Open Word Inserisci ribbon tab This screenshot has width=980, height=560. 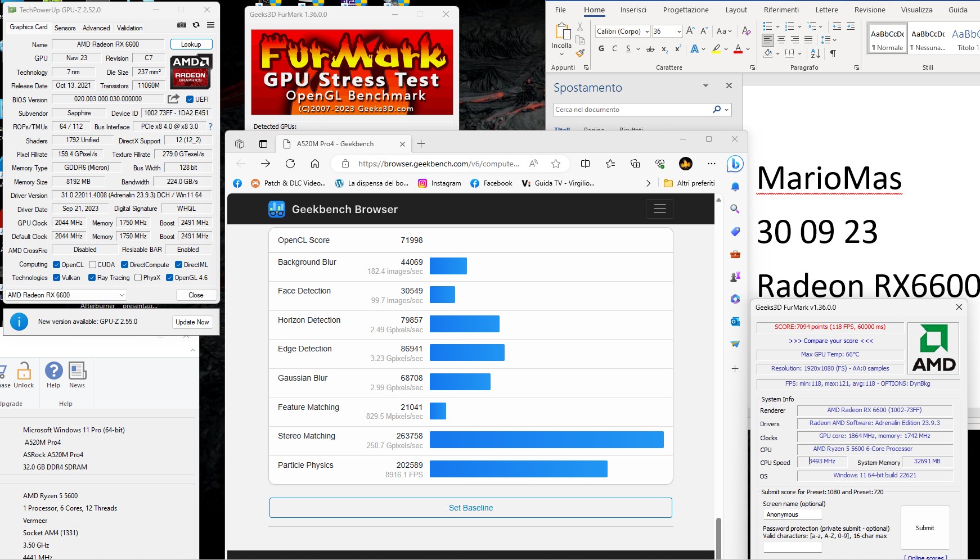pos(633,10)
